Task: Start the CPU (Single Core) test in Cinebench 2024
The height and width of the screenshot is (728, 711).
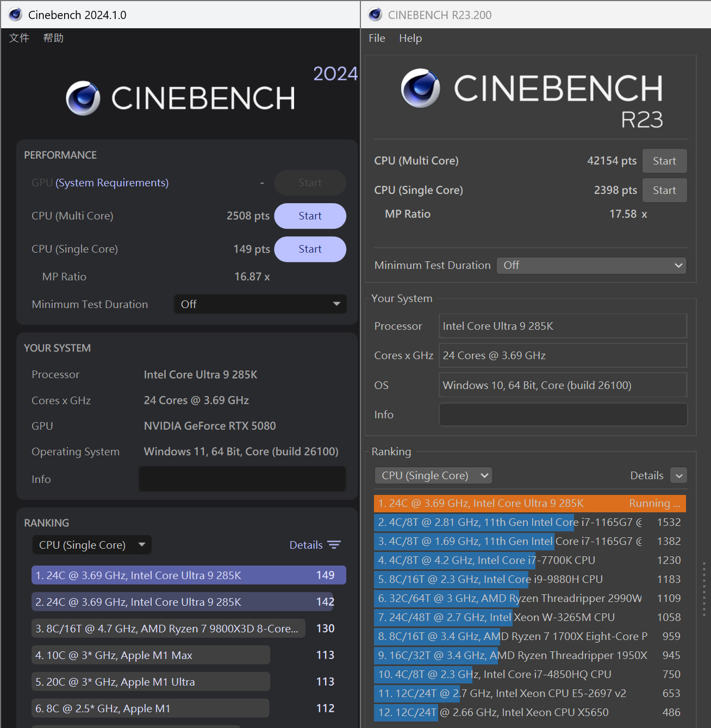Action: [x=310, y=249]
